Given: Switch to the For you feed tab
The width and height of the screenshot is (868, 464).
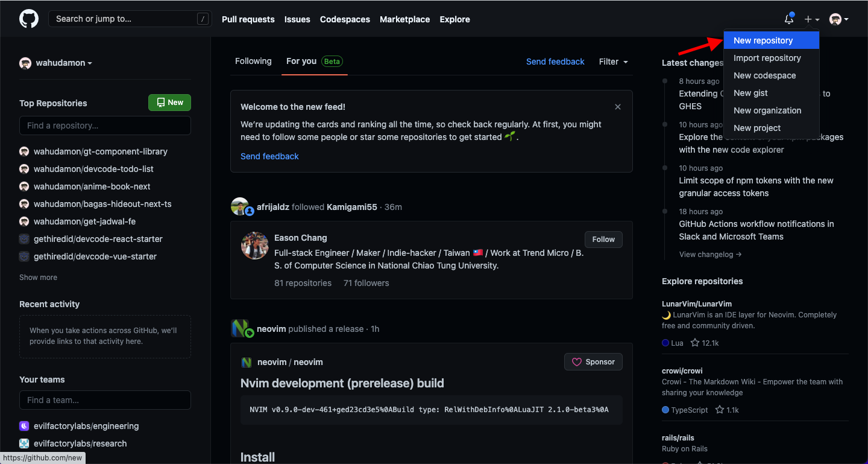Looking at the screenshot, I should pos(315,61).
